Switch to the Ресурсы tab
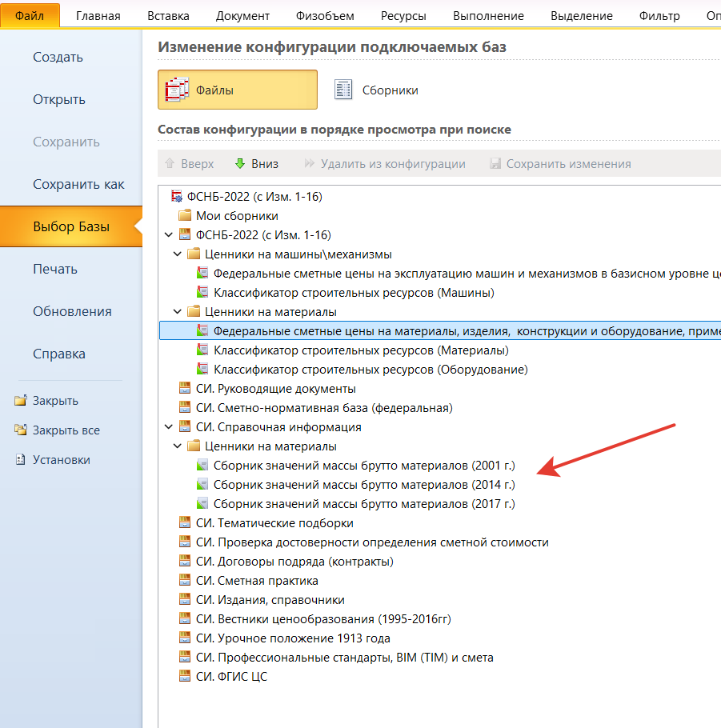The image size is (721, 728). (403, 16)
